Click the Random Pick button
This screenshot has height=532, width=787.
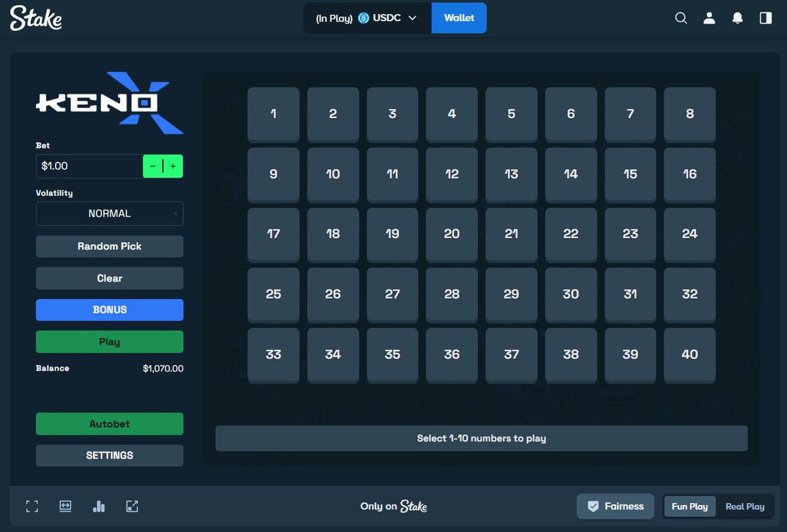click(x=110, y=246)
